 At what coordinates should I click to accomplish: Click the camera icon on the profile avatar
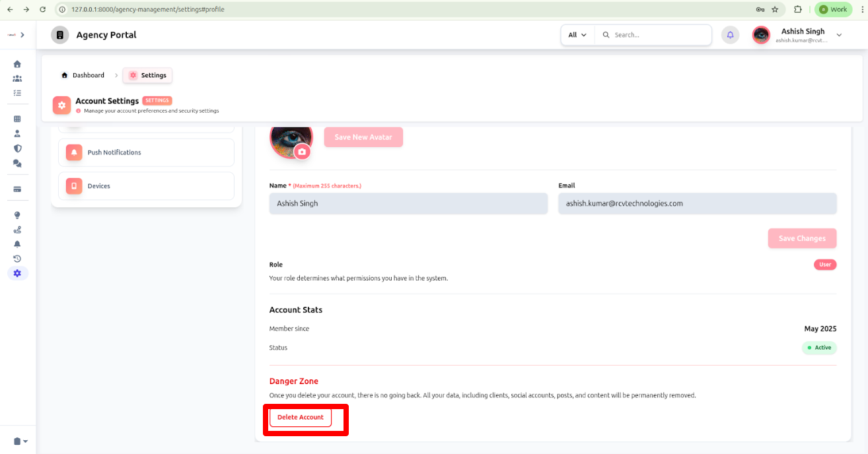tap(302, 152)
